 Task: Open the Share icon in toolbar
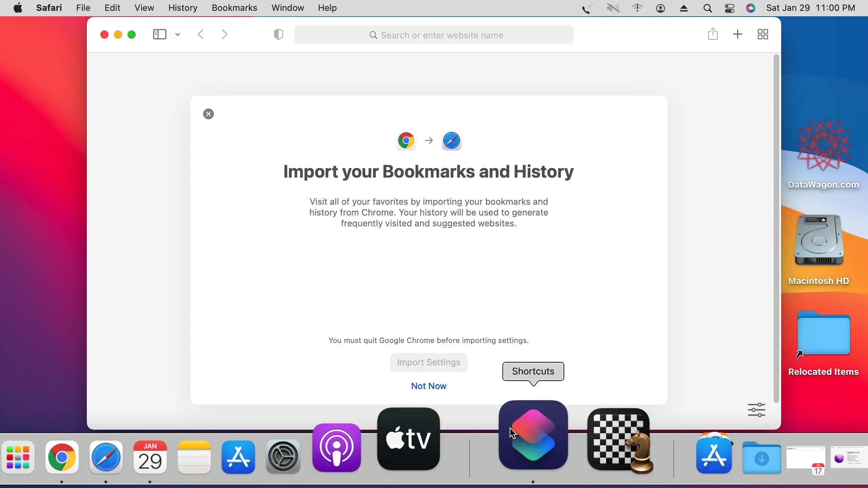pyautogui.click(x=713, y=34)
